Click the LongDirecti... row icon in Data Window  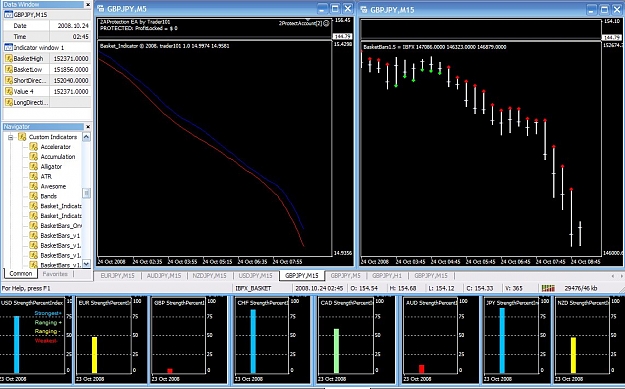(8, 102)
